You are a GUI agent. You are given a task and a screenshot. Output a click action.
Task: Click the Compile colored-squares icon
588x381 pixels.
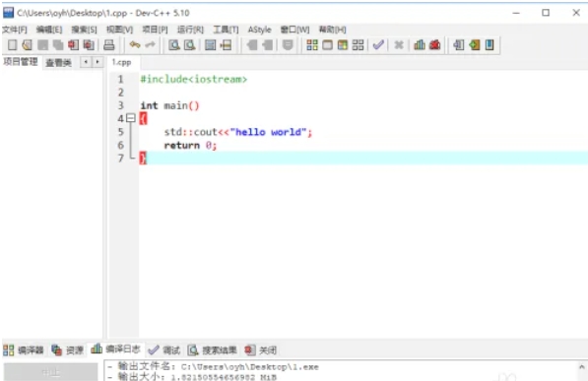point(312,45)
